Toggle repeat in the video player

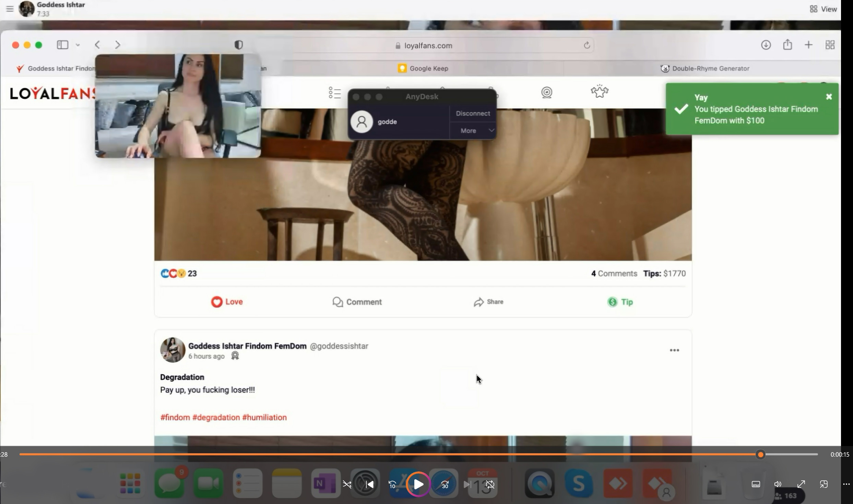point(490,484)
